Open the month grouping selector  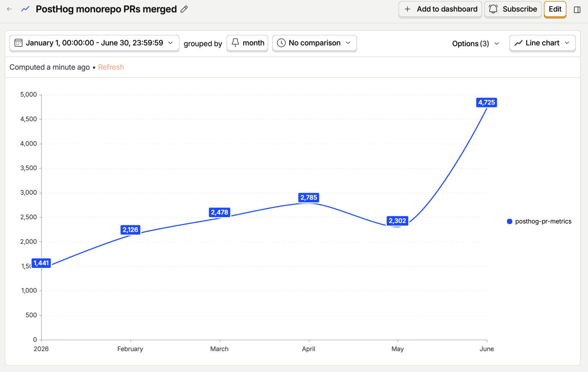(247, 43)
